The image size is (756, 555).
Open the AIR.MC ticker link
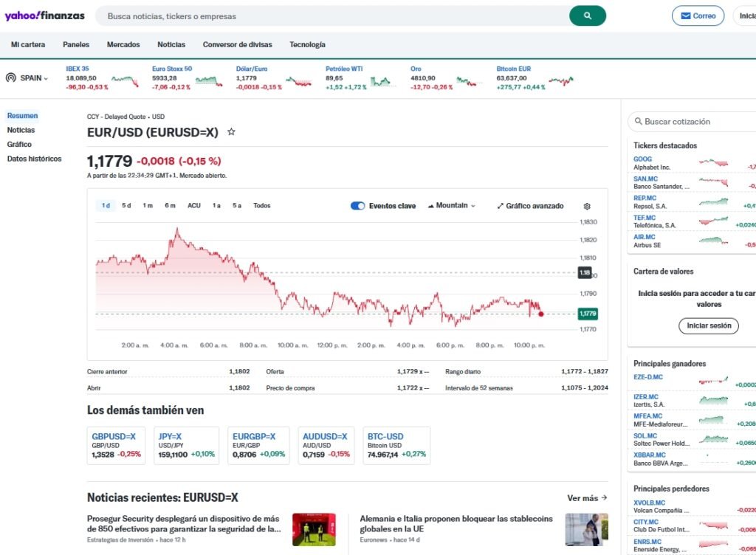(x=644, y=237)
